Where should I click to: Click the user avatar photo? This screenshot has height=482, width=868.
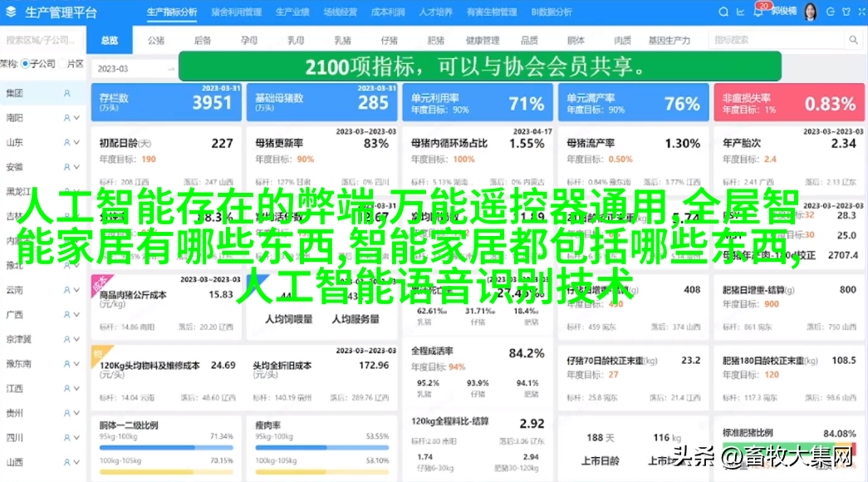tap(811, 12)
